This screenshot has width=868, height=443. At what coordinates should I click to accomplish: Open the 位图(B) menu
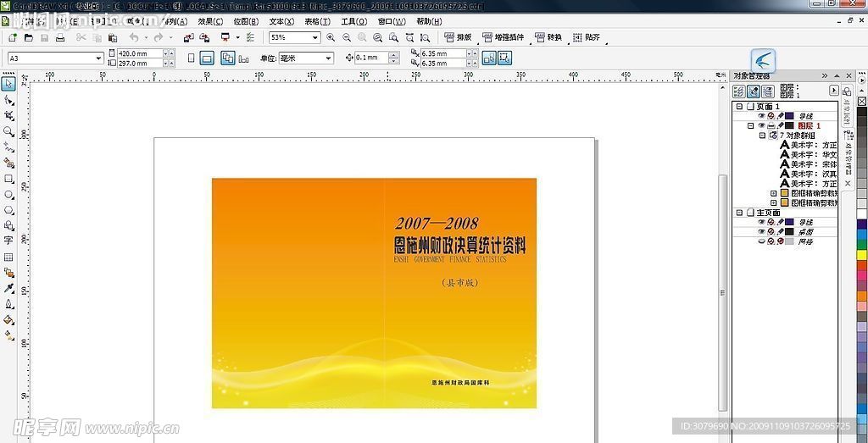point(246,21)
